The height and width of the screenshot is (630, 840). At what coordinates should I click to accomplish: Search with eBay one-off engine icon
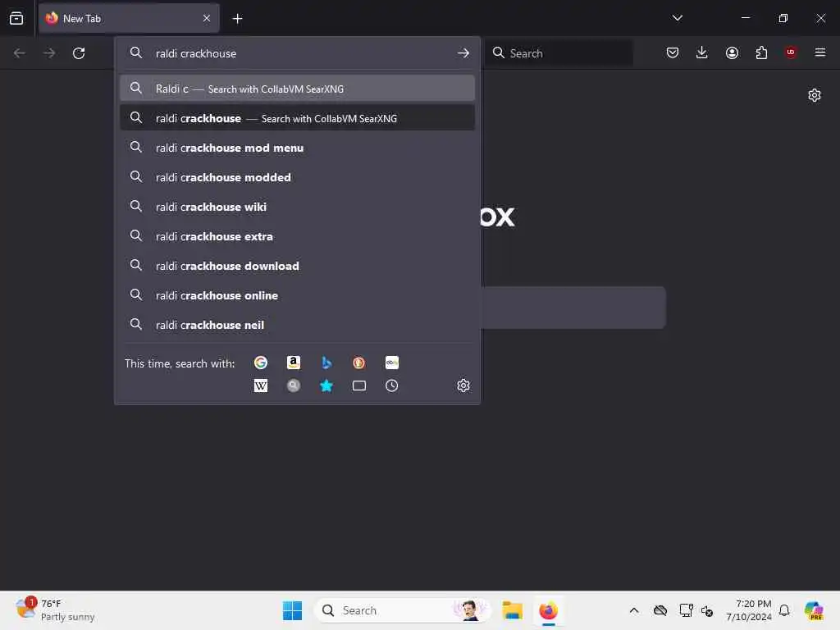click(391, 363)
